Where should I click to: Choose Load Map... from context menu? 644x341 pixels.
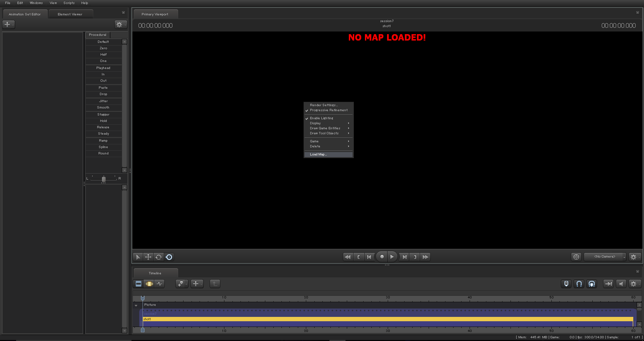coord(328,154)
